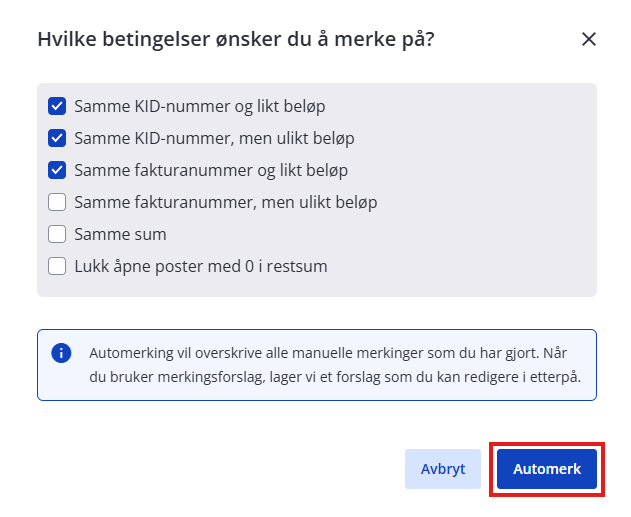This screenshot has width=631, height=517.
Task: Uncheck the 'Samme fakturanummer og likt beløp' checkbox
Action: pos(57,170)
